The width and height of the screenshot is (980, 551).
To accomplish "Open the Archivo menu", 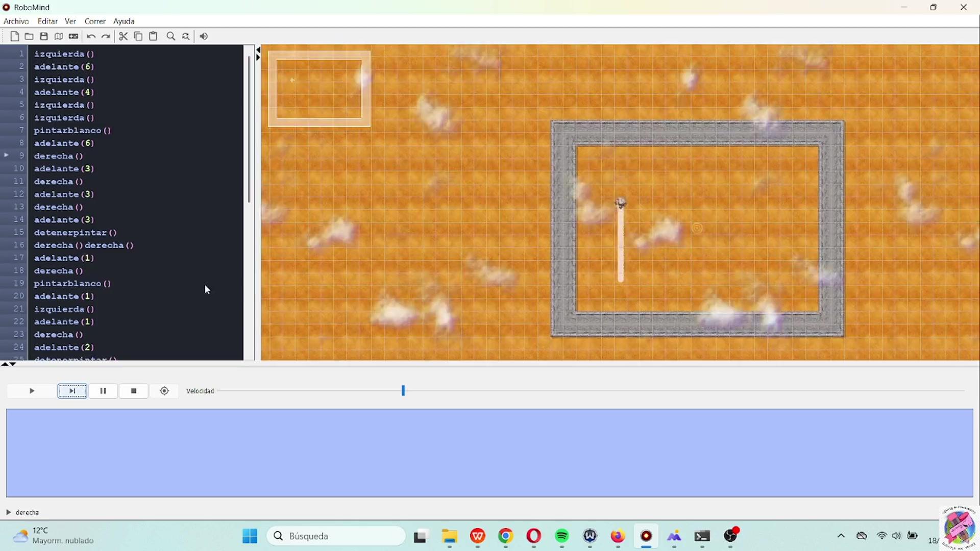I will [x=16, y=21].
